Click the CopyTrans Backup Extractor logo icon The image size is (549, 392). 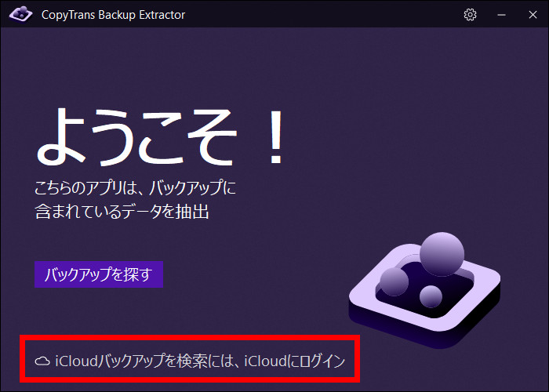(20, 14)
